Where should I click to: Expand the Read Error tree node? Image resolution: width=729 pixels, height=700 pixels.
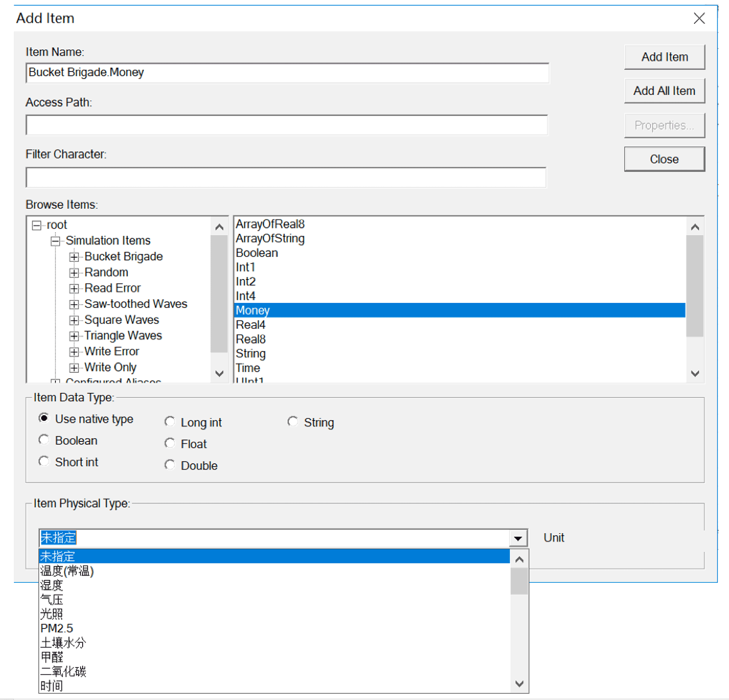[x=74, y=289]
